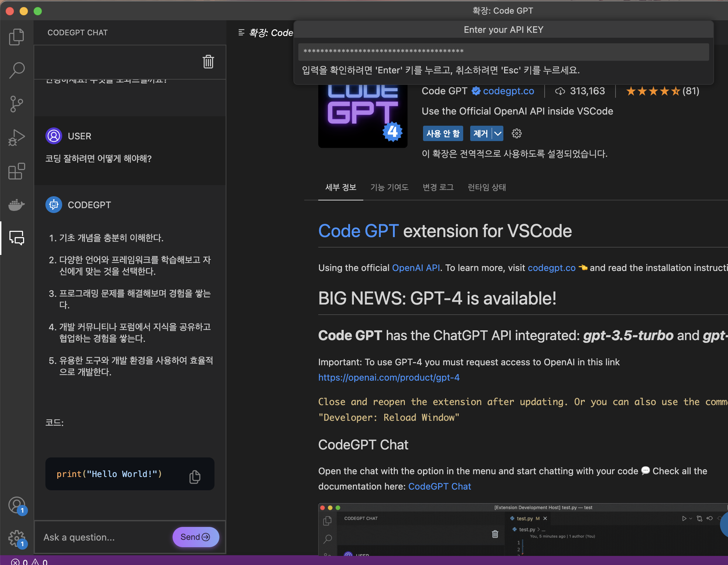Select the CodeGPT Chat activity icon
This screenshot has height=565, width=728.
[x=16, y=238]
